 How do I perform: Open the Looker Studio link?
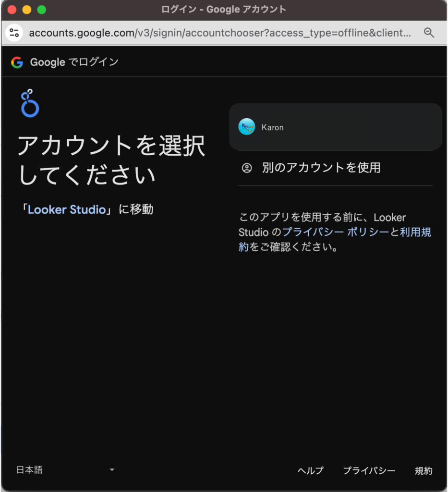[x=67, y=209]
